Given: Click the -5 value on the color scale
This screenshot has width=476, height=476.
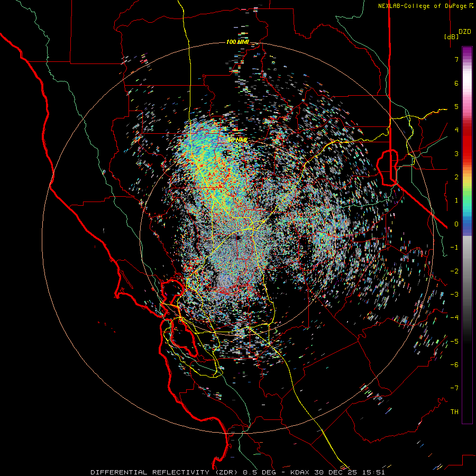Looking at the screenshot, I should (x=454, y=342).
